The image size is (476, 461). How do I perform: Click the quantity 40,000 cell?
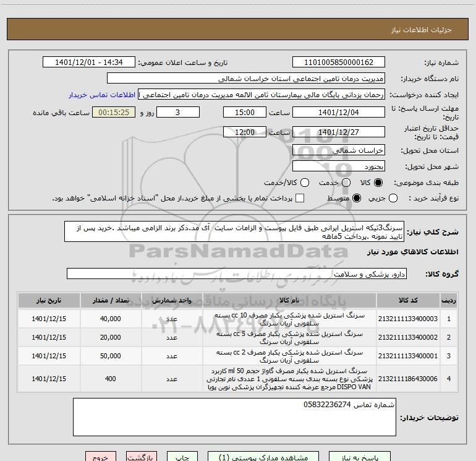coord(111,319)
